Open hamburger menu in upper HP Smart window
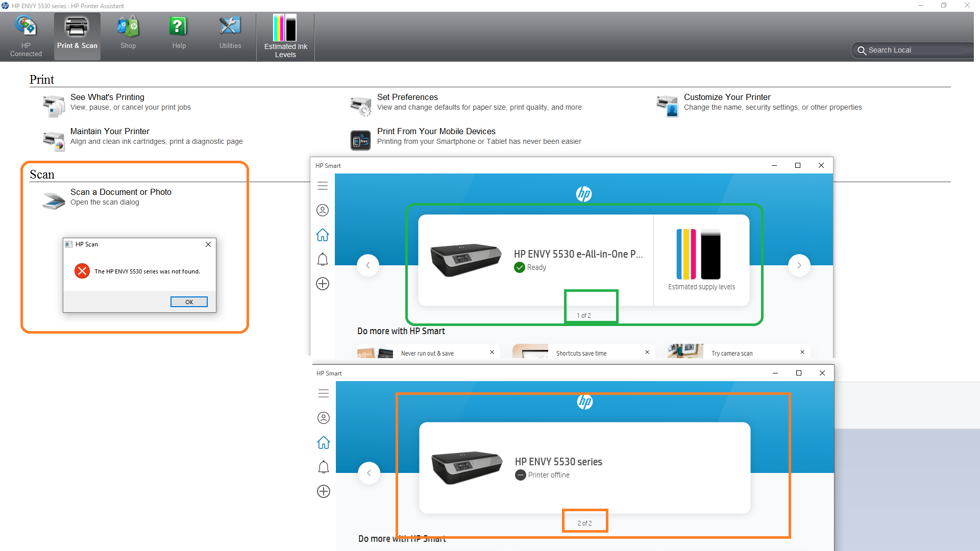This screenshot has height=551, width=980. click(323, 186)
